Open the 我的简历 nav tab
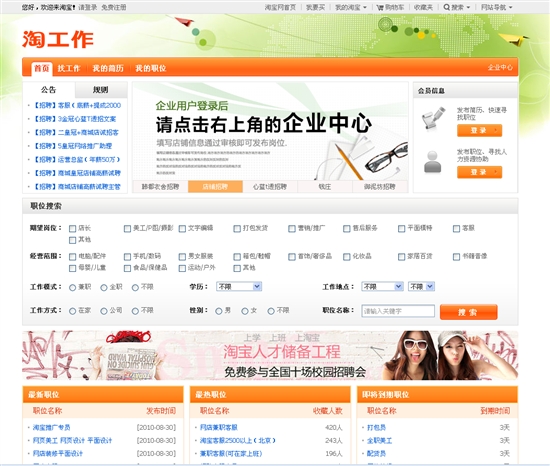This screenshot has width=550, height=466. click(108, 68)
